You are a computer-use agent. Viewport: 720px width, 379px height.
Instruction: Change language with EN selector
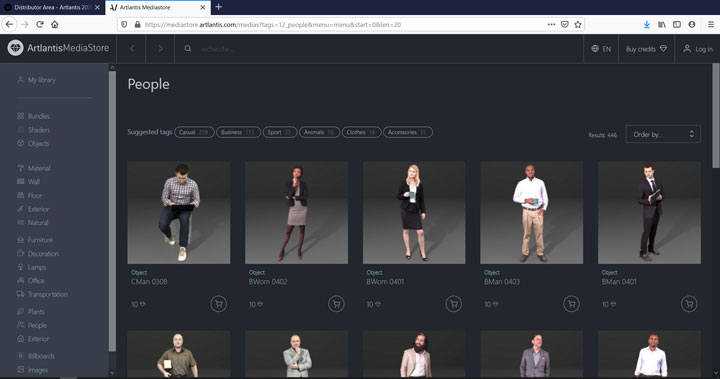tap(601, 49)
